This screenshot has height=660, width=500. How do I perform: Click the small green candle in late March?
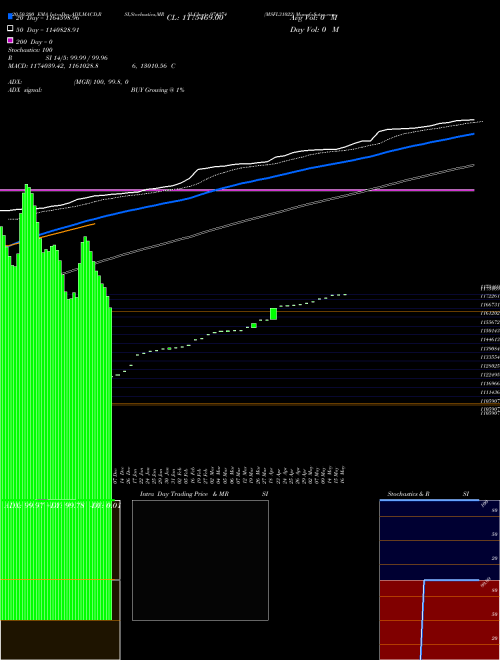coord(254,325)
